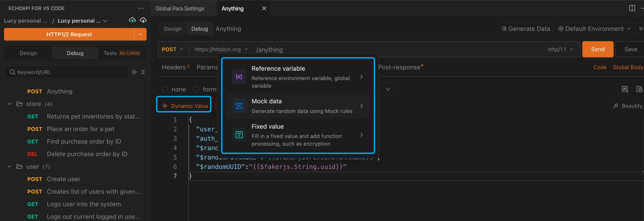Open the Params tab
The width and height of the screenshot is (644, 221).
(207, 67)
